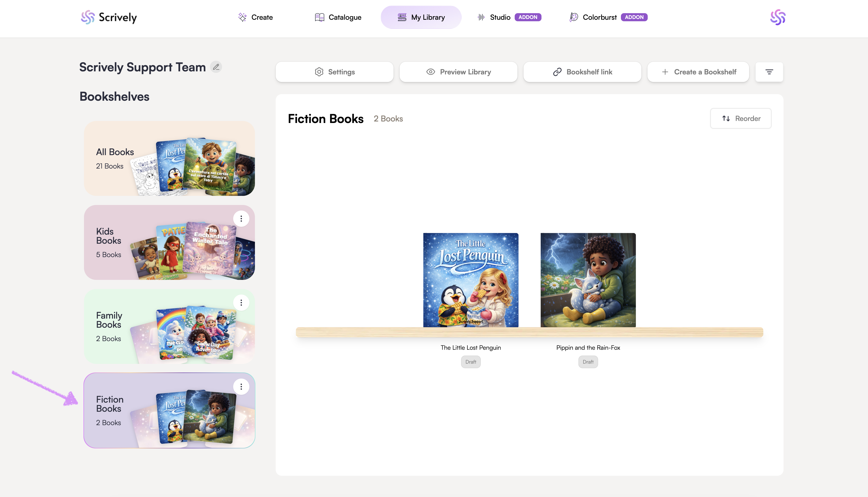868x497 pixels.
Task: Click Create a Bookshelf
Action: 698,72
